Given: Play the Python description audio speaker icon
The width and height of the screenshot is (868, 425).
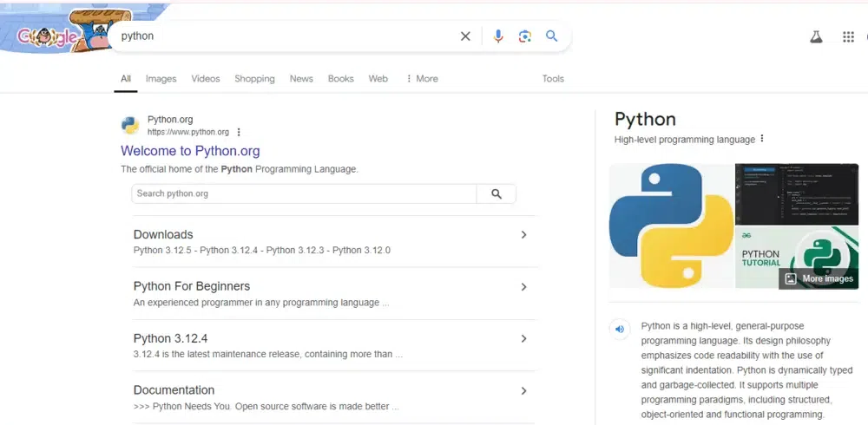Looking at the screenshot, I should (620, 329).
